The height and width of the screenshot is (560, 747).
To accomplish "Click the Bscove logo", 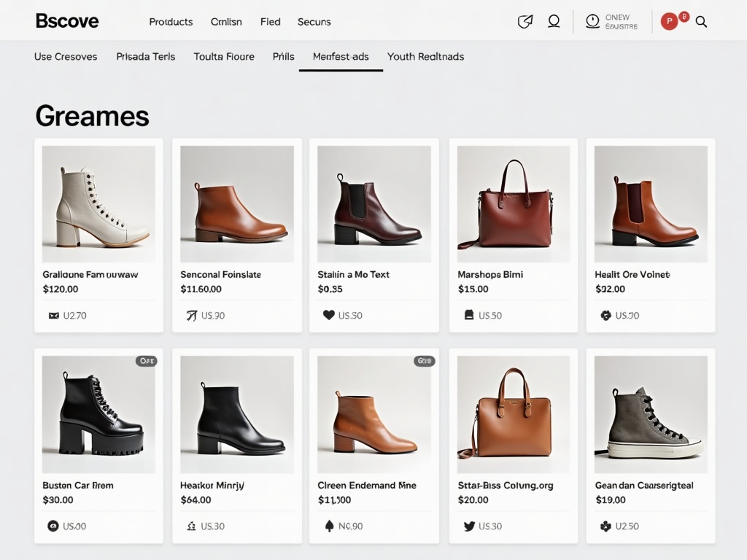I will (x=67, y=21).
